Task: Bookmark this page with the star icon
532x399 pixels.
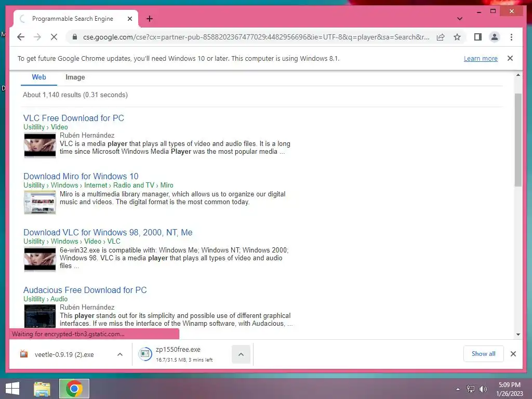Action: tap(457, 37)
